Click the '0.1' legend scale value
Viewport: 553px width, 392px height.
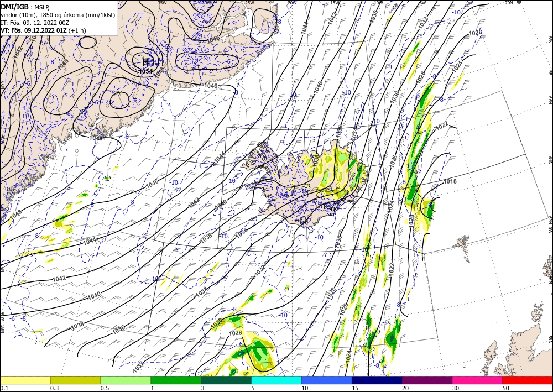point(3,388)
